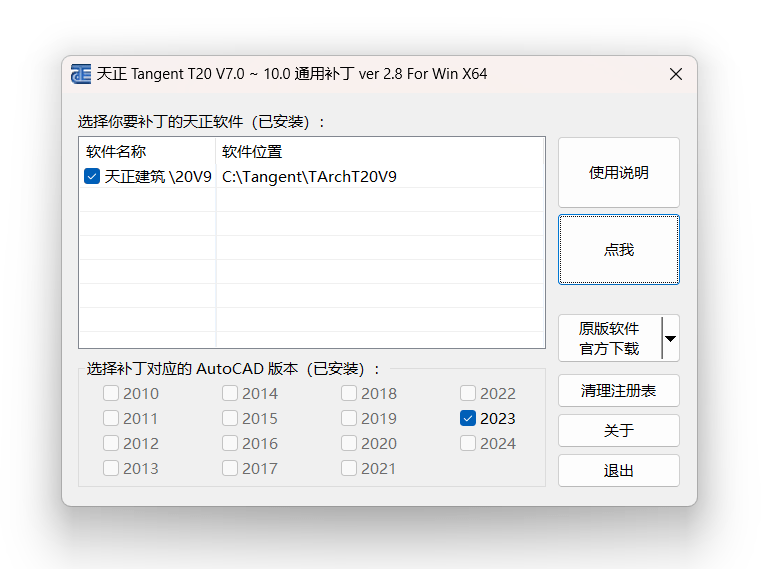Toggle the AutoCAD 2012 checkbox
This screenshot has width=761, height=569.
click(111, 443)
